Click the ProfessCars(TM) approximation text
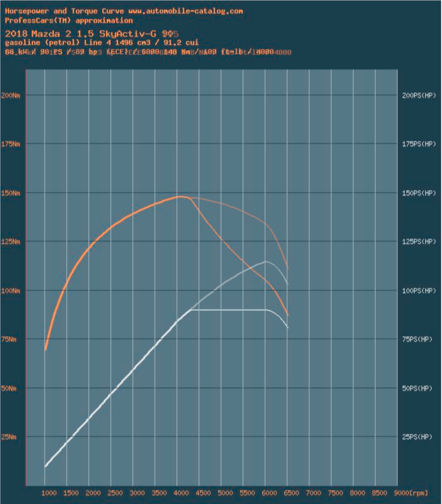442x504 pixels. (x=69, y=20)
